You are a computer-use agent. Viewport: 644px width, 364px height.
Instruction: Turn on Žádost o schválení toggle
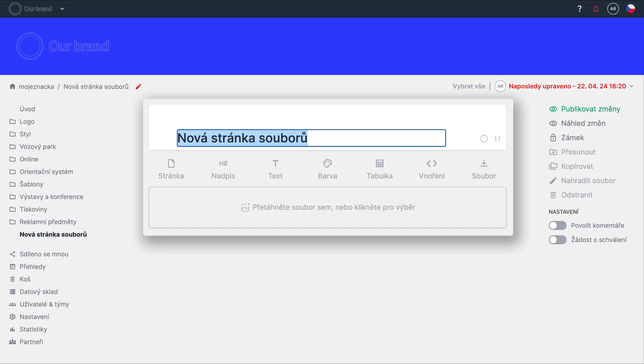[557, 240]
